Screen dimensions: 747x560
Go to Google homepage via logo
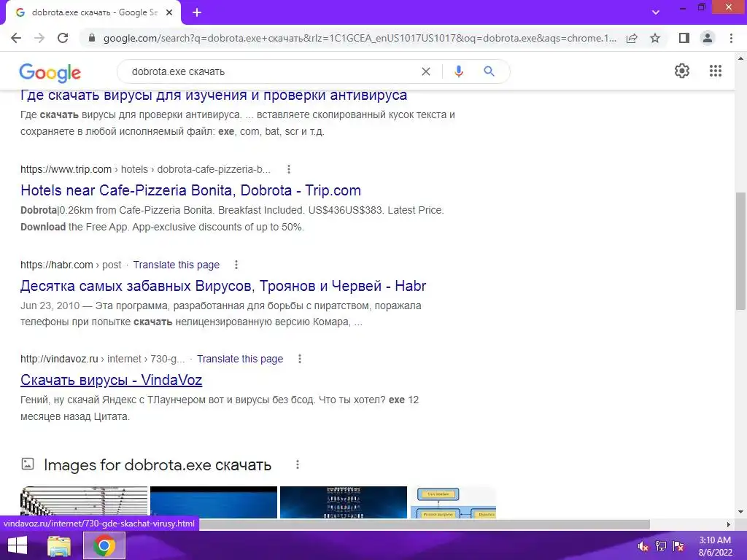(50, 72)
